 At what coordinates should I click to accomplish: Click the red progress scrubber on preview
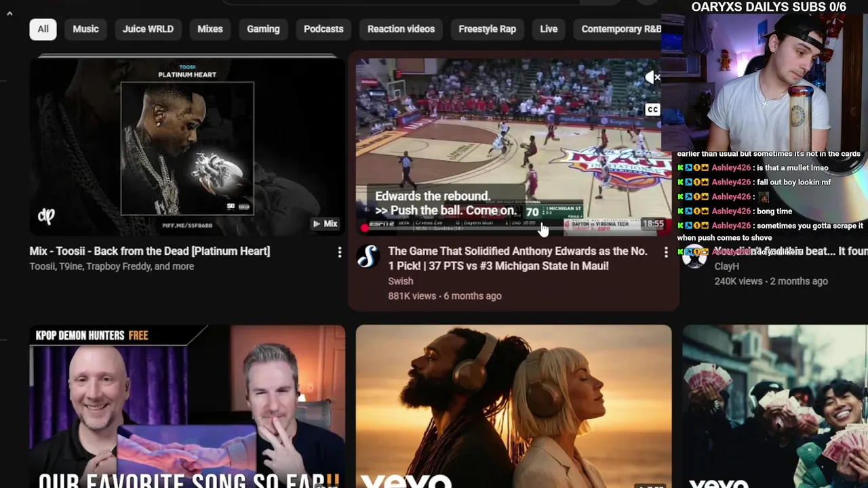[365, 228]
